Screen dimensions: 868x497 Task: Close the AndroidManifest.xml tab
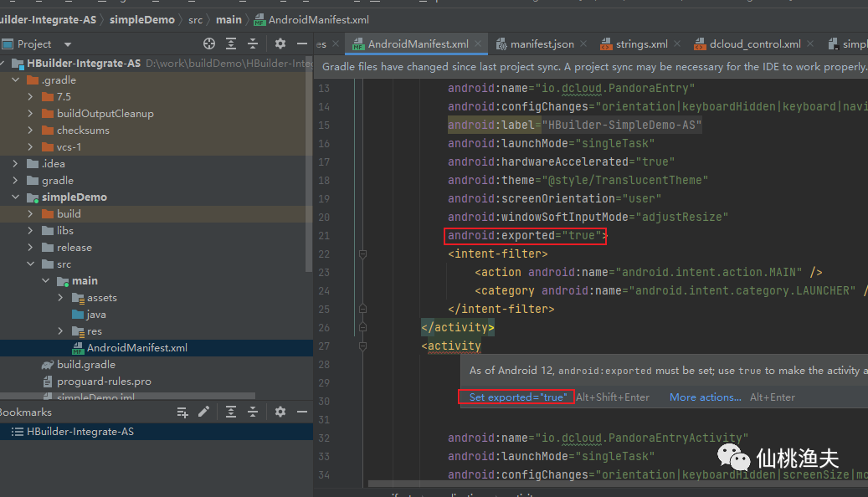pyautogui.click(x=478, y=44)
